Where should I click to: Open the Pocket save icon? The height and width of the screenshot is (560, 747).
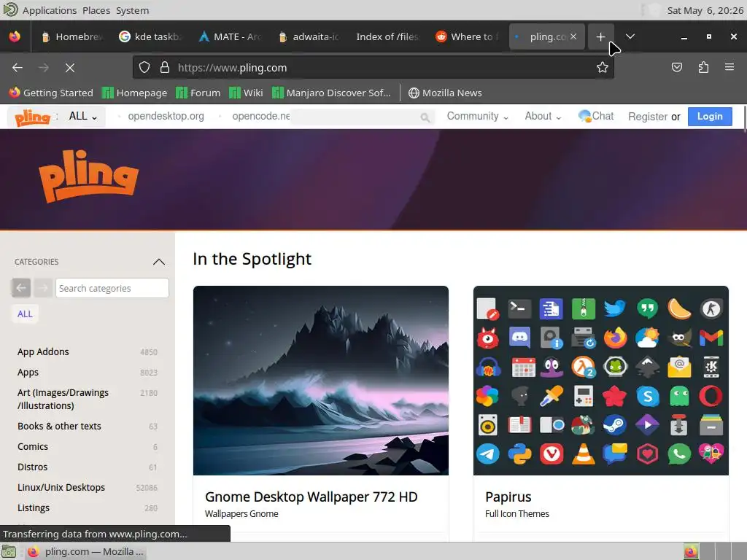click(677, 68)
